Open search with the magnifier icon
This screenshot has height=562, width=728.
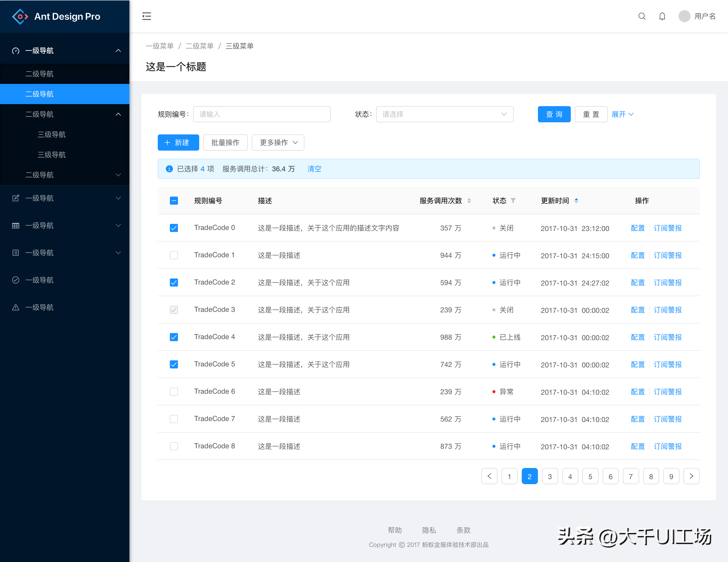pyautogui.click(x=642, y=16)
